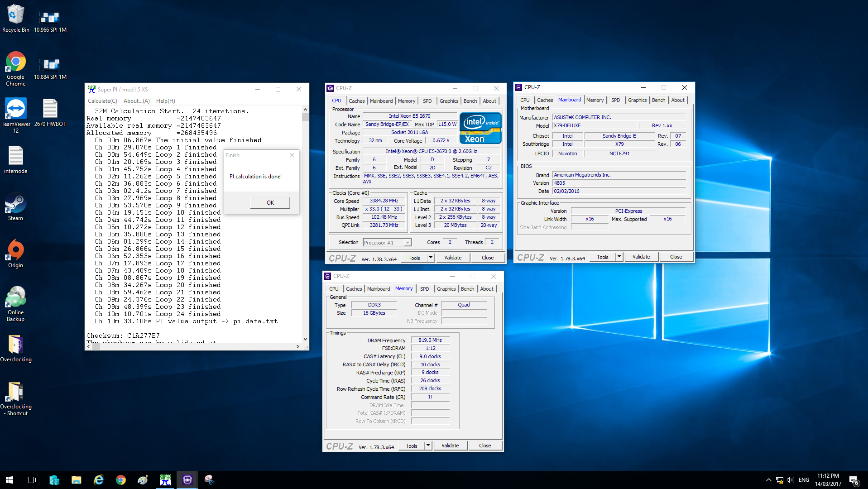Open Mainboard tab in Memory CPU-Z window
Image resolution: width=868 pixels, height=489 pixels.
379,289
